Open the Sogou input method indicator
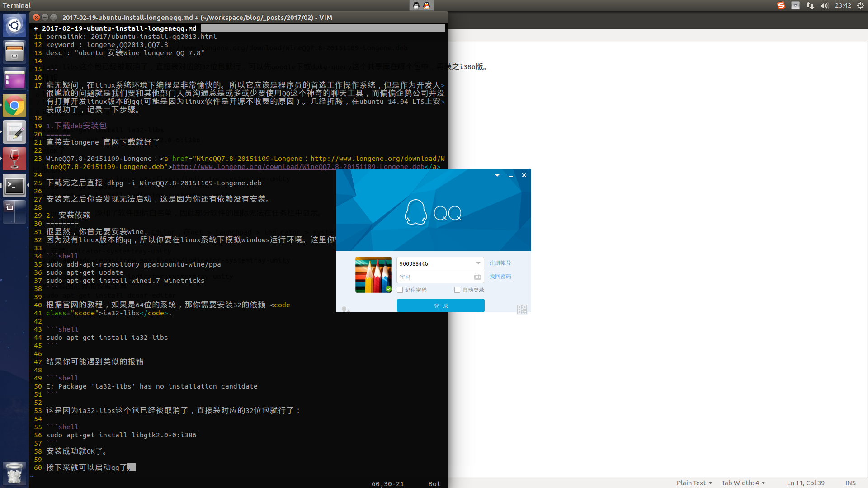Screen dimensions: 868x488 [x=781, y=5]
